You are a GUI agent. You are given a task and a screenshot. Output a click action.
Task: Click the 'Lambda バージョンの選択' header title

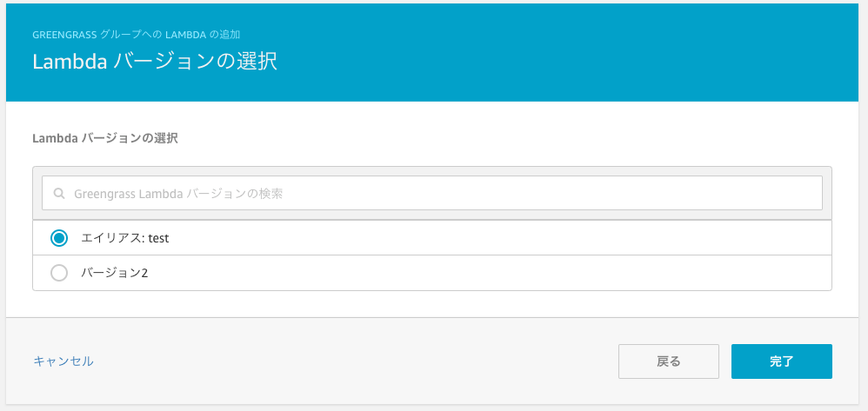click(155, 62)
